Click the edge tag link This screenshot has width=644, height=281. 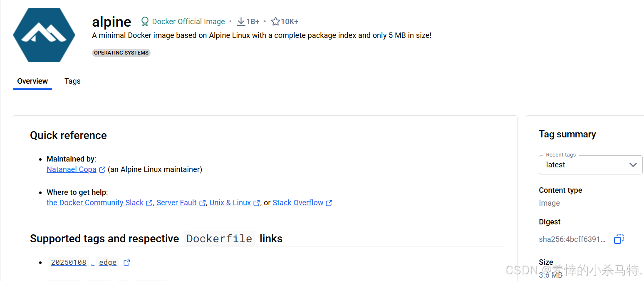108,262
